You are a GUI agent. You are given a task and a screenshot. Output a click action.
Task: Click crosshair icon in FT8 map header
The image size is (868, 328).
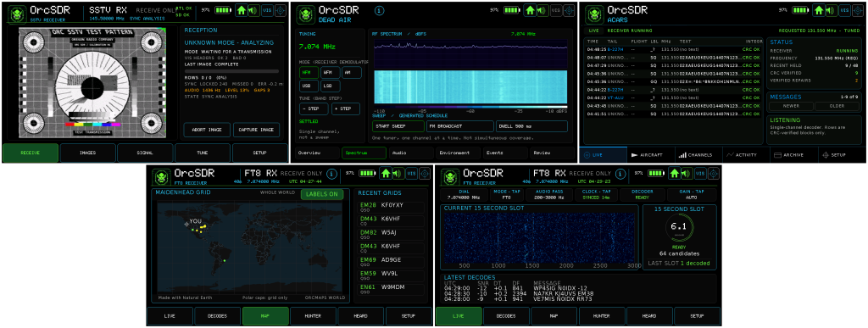[x=425, y=174]
